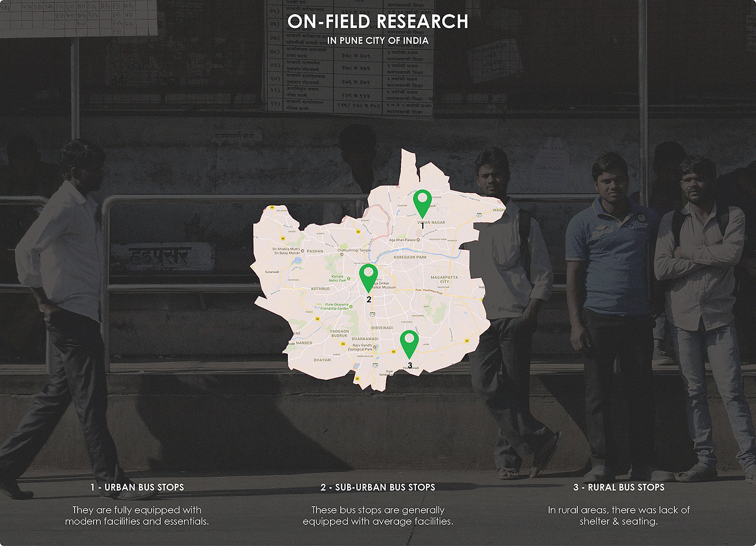Click the "3 - RURAL BUS STOPS" heading
The image size is (756, 546).
(619, 487)
